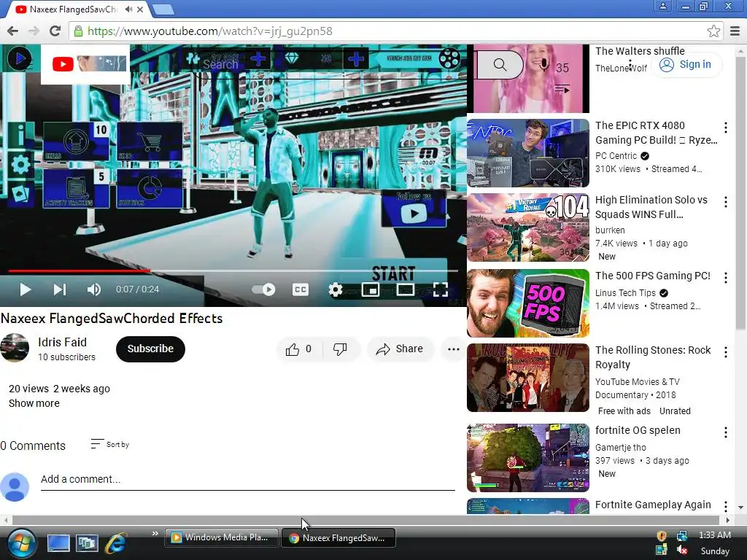
Task: Open options for EPIC RTX 4080 video
Action: pos(726,127)
